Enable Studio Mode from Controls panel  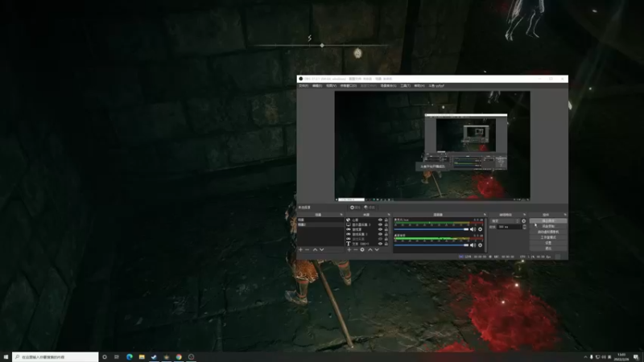coord(548,237)
